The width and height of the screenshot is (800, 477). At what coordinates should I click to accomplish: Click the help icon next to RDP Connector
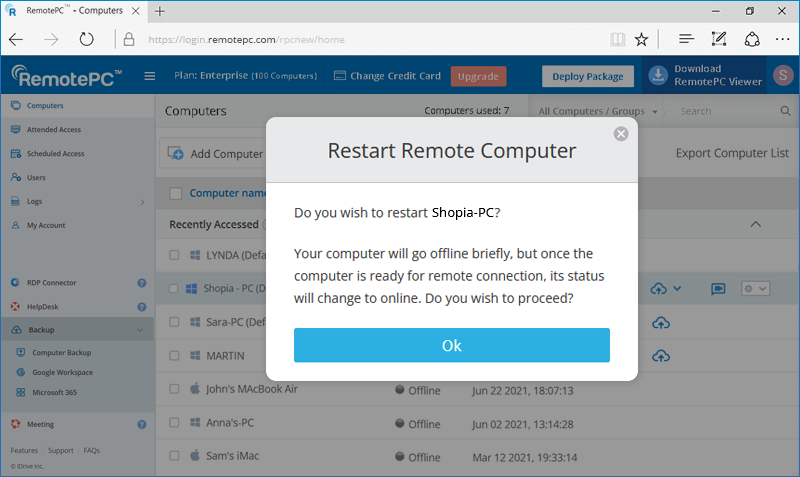(142, 283)
